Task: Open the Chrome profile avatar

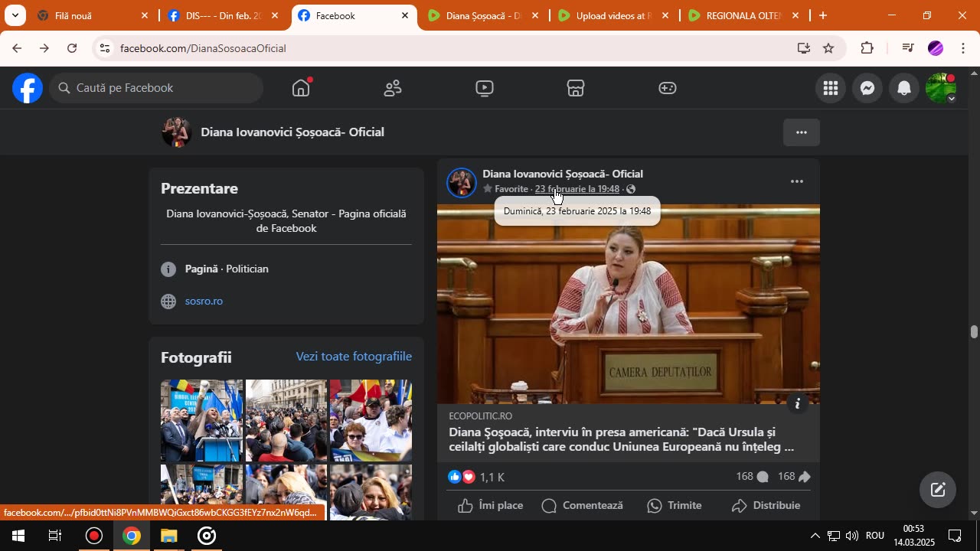Action: pos(936,48)
